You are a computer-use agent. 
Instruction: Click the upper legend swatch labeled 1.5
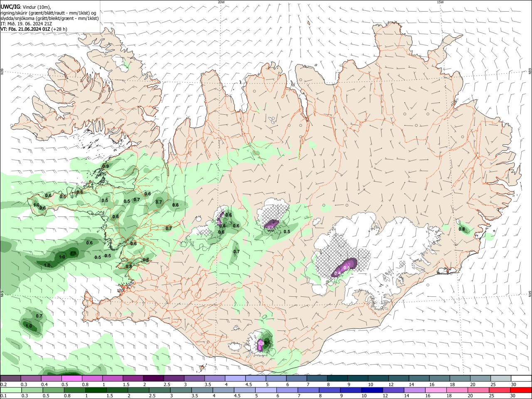[133, 379]
